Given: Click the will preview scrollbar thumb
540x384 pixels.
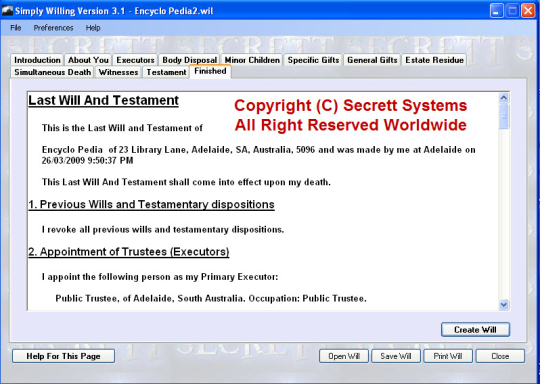Looking at the screenshot, I should 504,116.
